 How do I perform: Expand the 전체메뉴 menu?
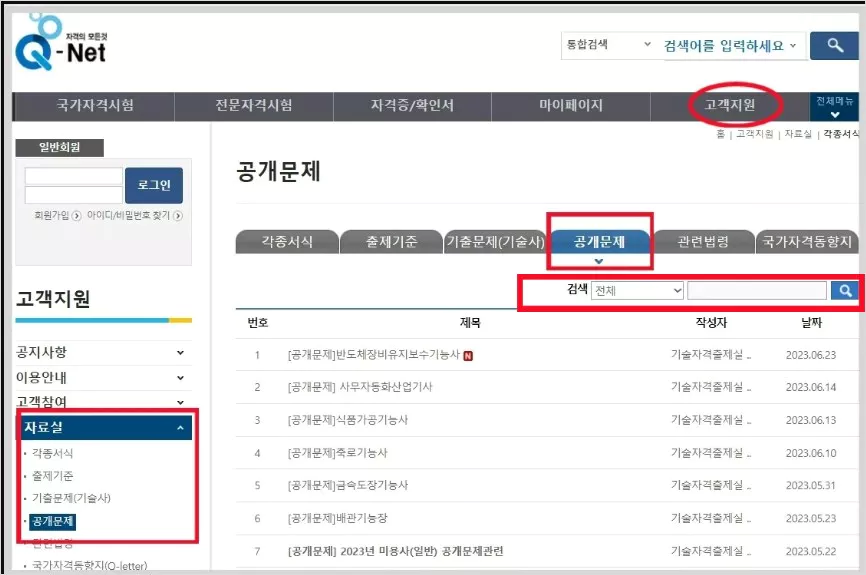835,107
